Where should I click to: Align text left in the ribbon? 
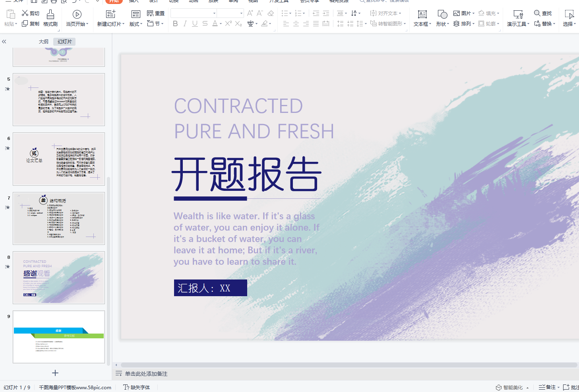[x=286, y=23]
